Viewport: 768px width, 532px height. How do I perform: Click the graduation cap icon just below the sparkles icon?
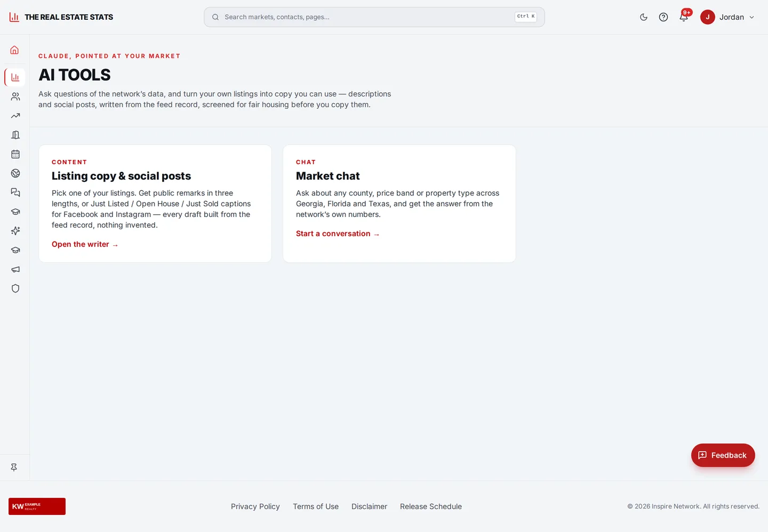click(15, 250)
